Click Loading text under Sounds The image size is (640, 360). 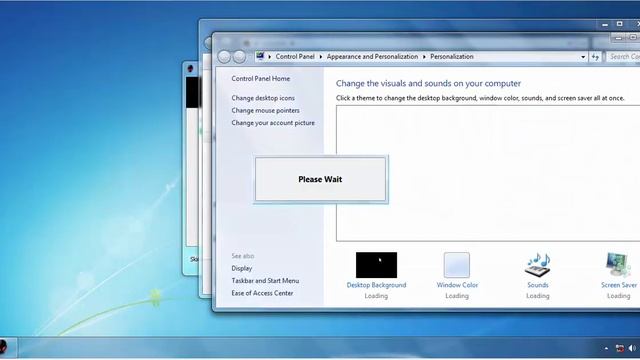click(x=538, y=296)
